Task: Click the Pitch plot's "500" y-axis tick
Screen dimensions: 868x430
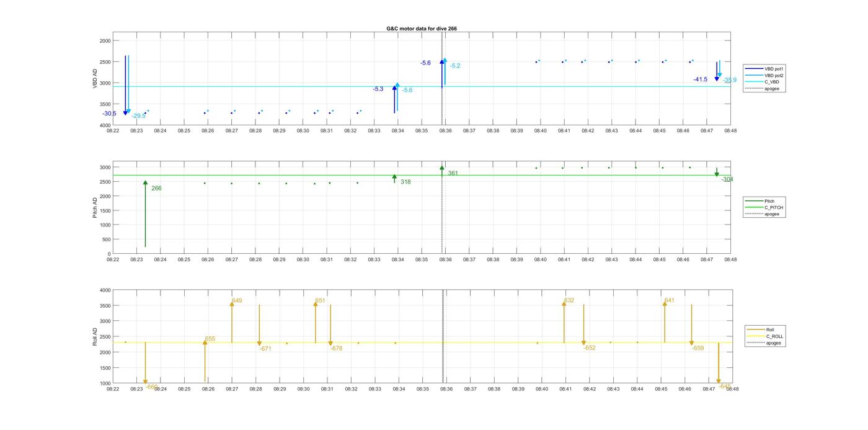Action: pos(107,240)
